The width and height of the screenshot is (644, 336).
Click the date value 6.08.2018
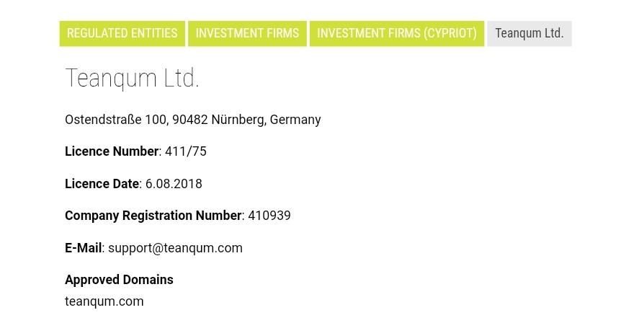point(174,184)
